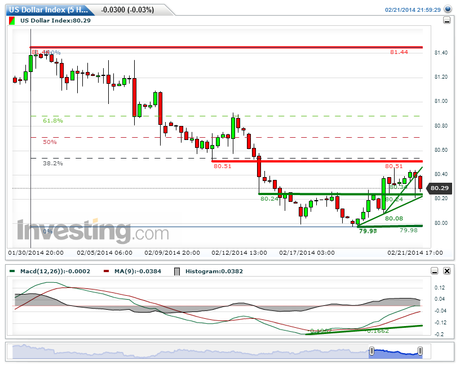Select the US Dollar Index chart tab
Viewport: 460px width, 366px height.
click(49, 10)
